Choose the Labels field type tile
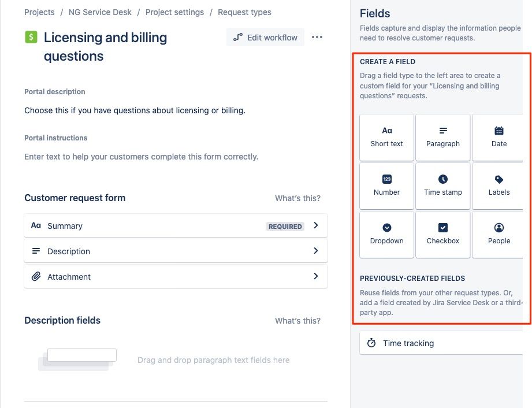Image resolution: width=532 pixels, height=408 pixels. point(498,186)
